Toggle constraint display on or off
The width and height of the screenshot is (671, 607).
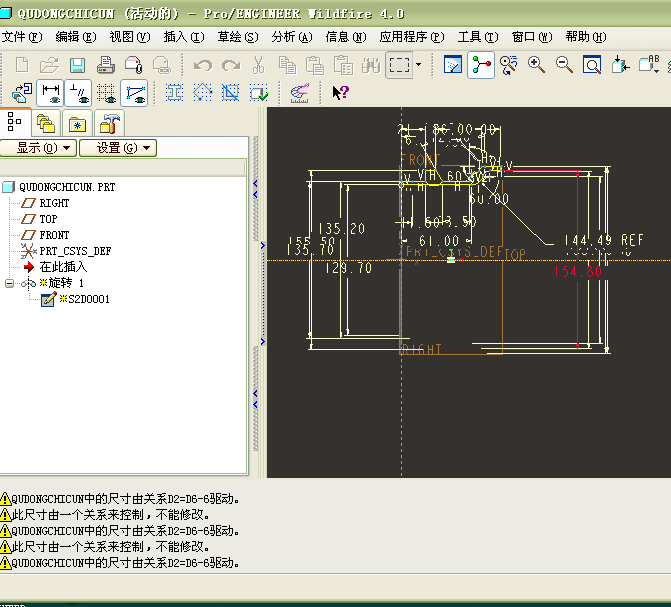click(x=78, y=93)
